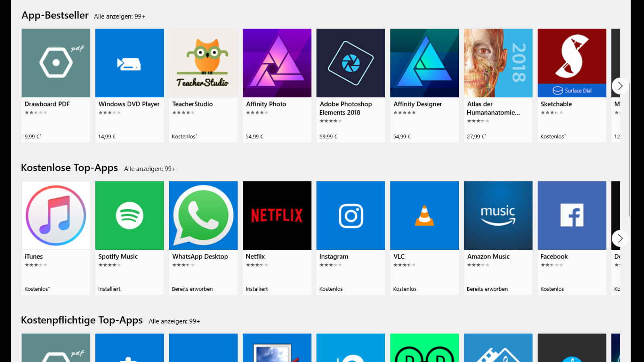Click the '99,99 €' price of Photoshop Elements

point(328,137)
